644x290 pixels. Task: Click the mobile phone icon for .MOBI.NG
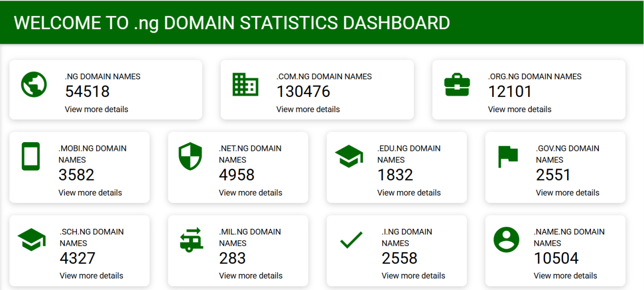click(31, 156)
